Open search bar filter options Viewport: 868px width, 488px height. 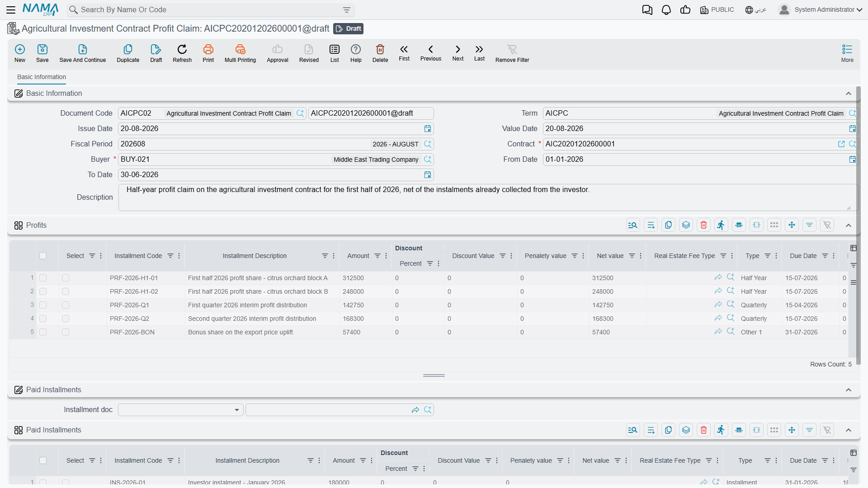(347, 10)
